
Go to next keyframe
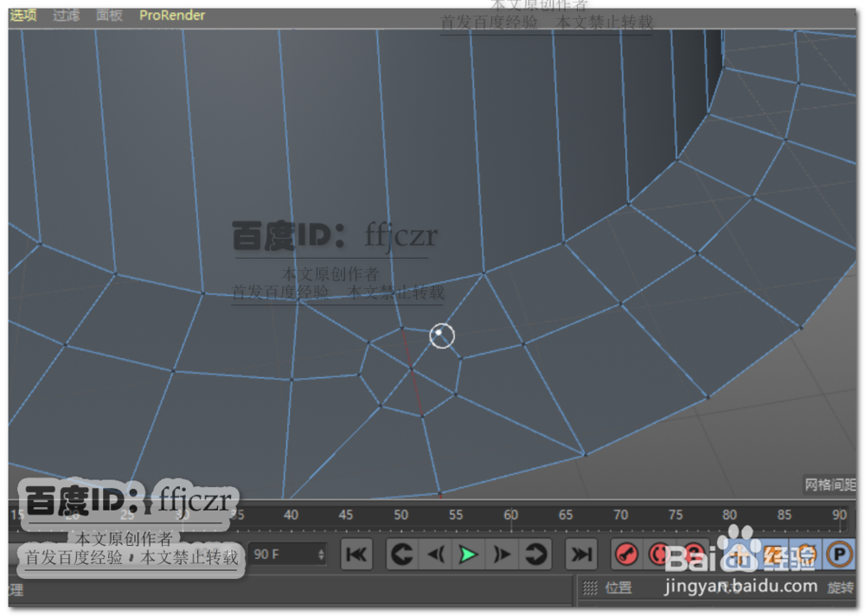535,555
